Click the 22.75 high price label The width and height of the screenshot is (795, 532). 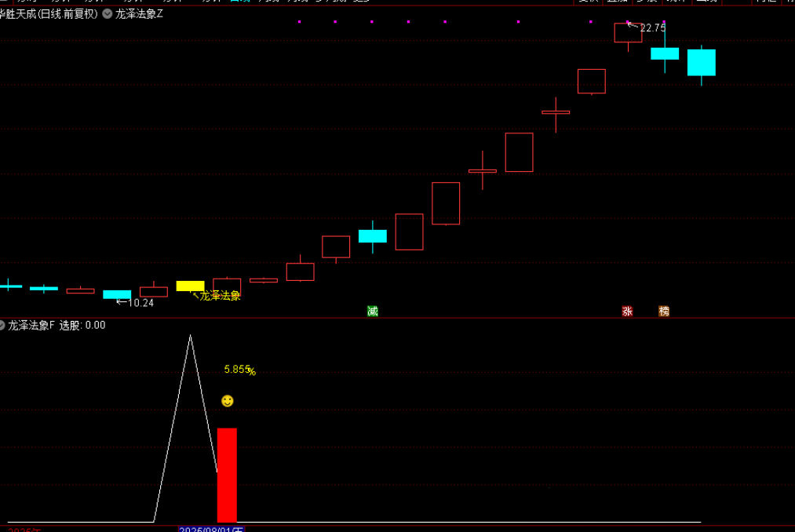tap(652, 28)
